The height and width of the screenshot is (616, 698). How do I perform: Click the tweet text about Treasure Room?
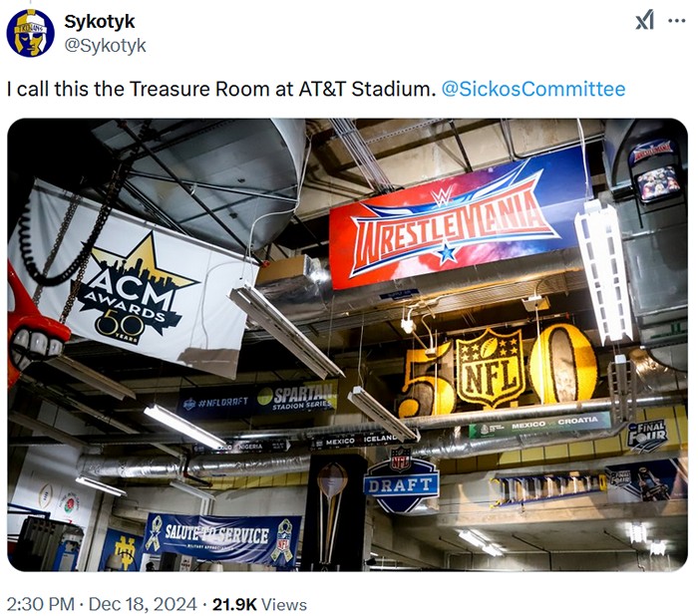tap(221, 89)
